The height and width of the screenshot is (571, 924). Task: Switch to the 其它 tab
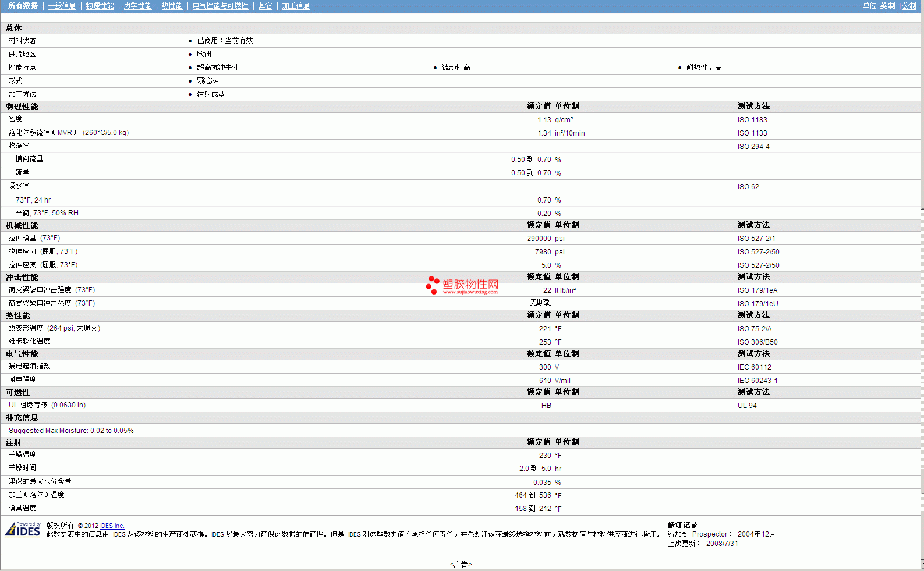point(265,6)
